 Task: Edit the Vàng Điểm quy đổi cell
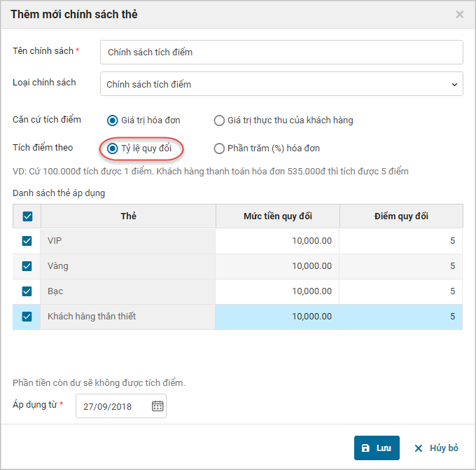[401, 266]
